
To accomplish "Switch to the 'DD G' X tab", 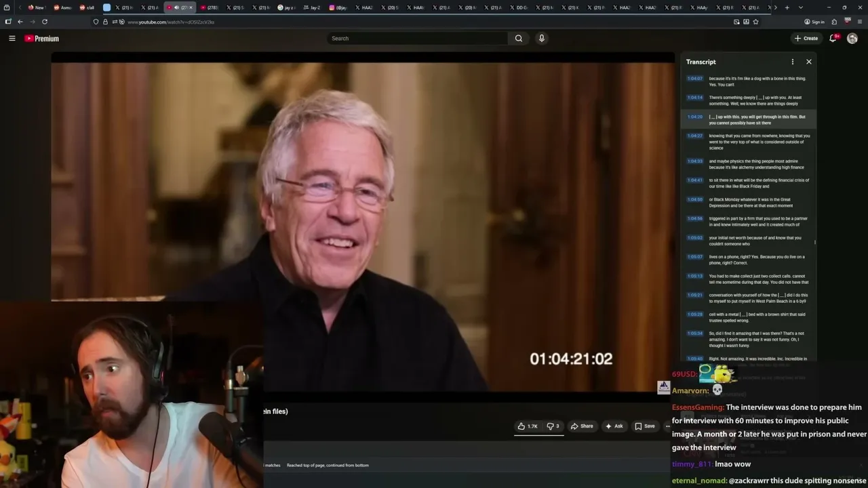I will (x=518, y=7).
